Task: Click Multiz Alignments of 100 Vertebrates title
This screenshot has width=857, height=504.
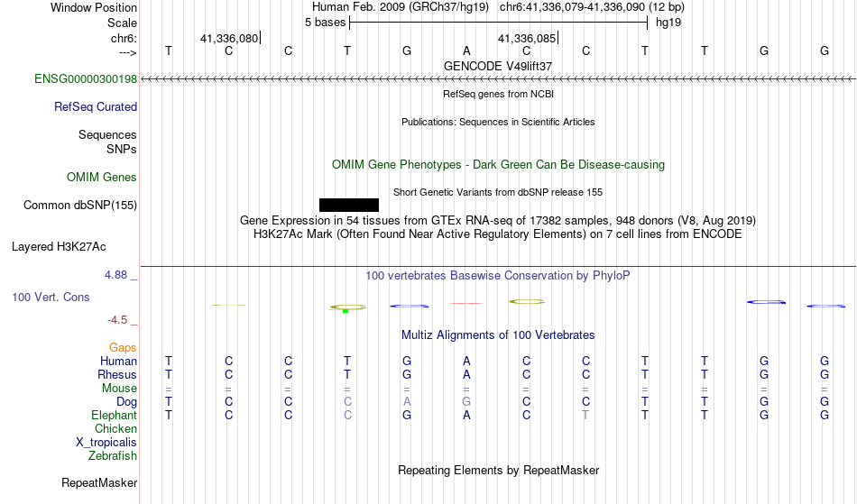Action: 498,334
